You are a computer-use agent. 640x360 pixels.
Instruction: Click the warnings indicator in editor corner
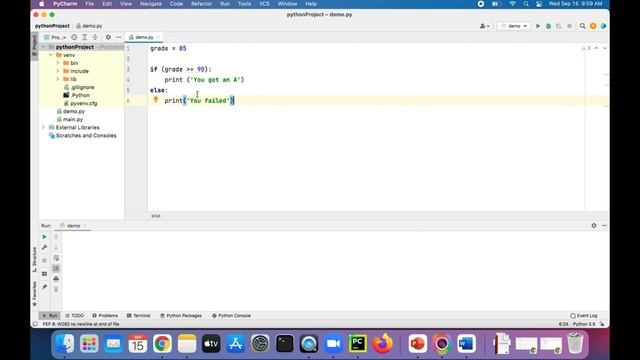point(586,48)
